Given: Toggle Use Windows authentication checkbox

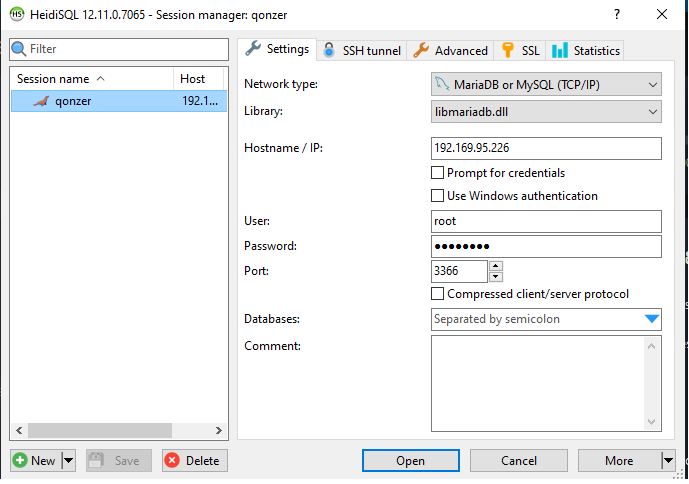Looking at the screenshot, I should [437, 196].
